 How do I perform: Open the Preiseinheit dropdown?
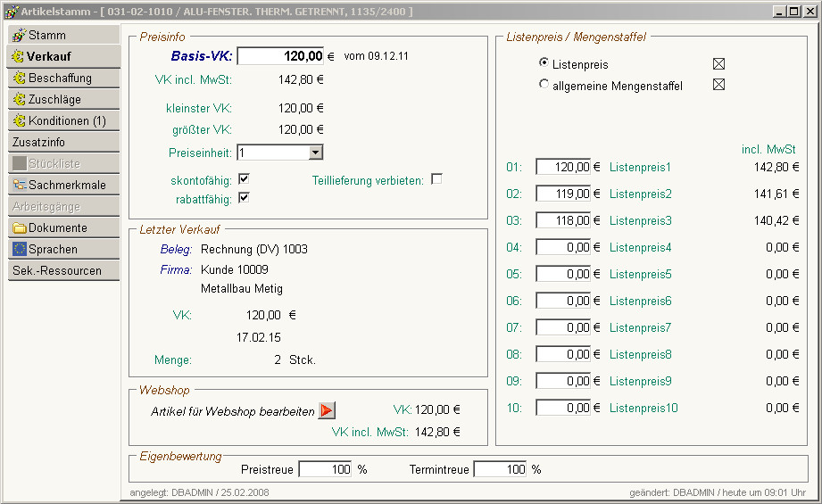[x=315, y=153]
